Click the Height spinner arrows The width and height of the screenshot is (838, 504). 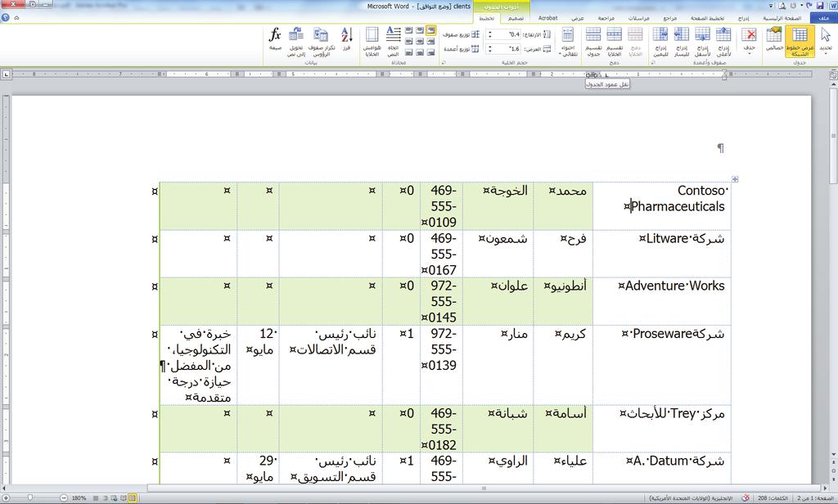coord(489,34)
